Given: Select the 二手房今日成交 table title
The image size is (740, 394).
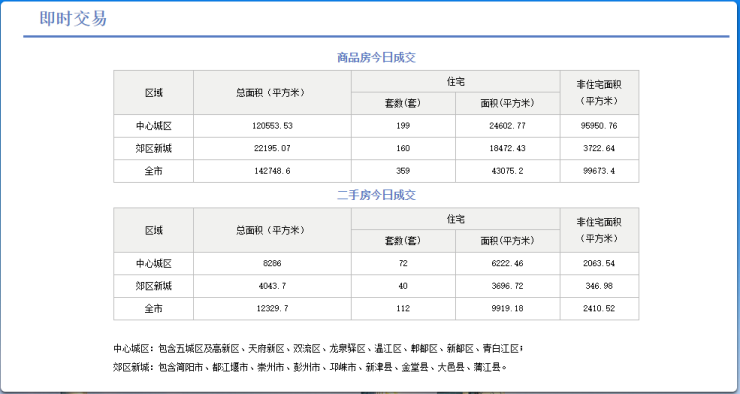Looking at the screenshot, I should [376, 195].
